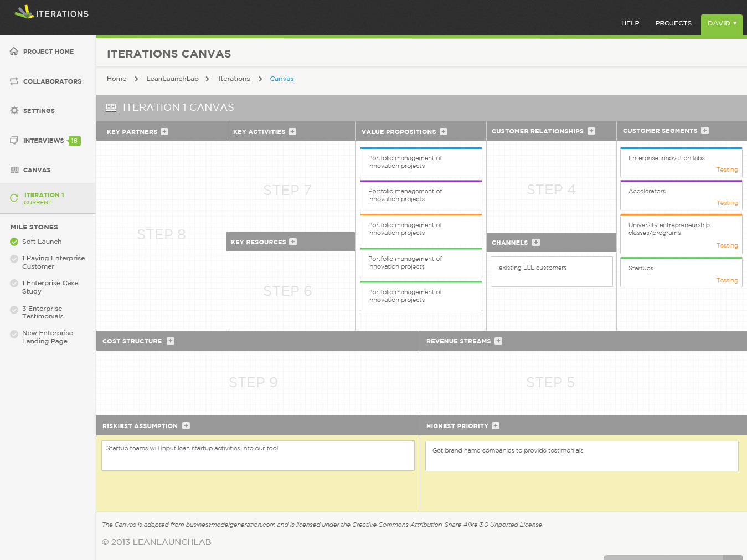Open PROJECTS in the top navigation
The height and width of the screenshot is (560, 747).
[673, 23]
